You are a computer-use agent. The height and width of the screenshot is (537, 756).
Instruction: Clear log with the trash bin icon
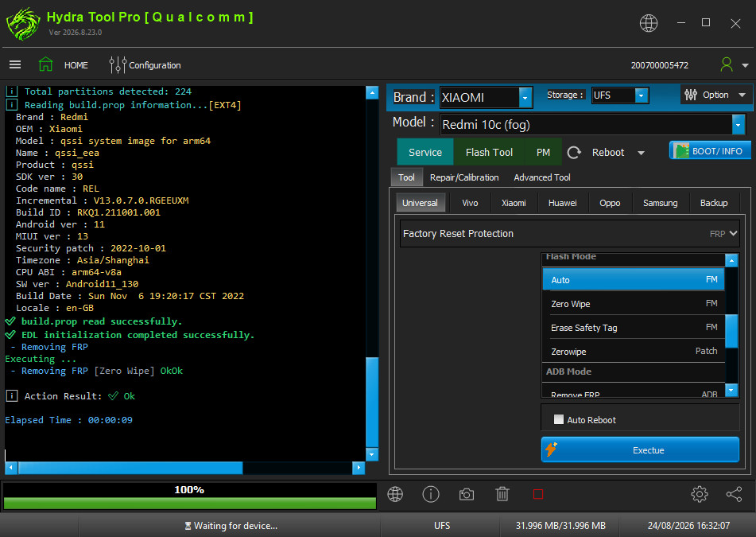point(502,494)
